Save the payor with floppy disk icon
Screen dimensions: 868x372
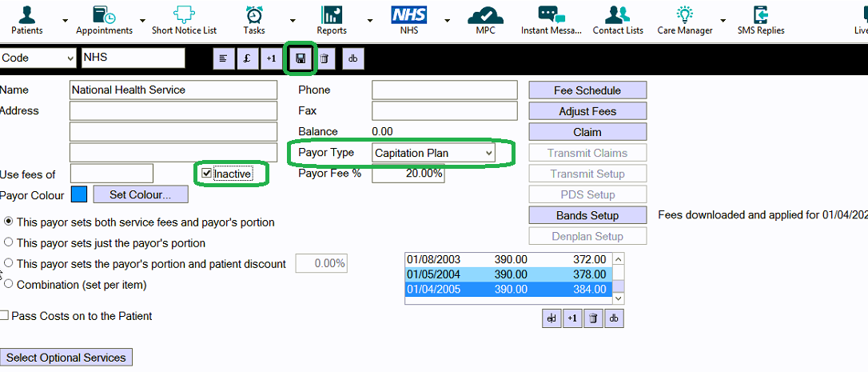point(301,58)
